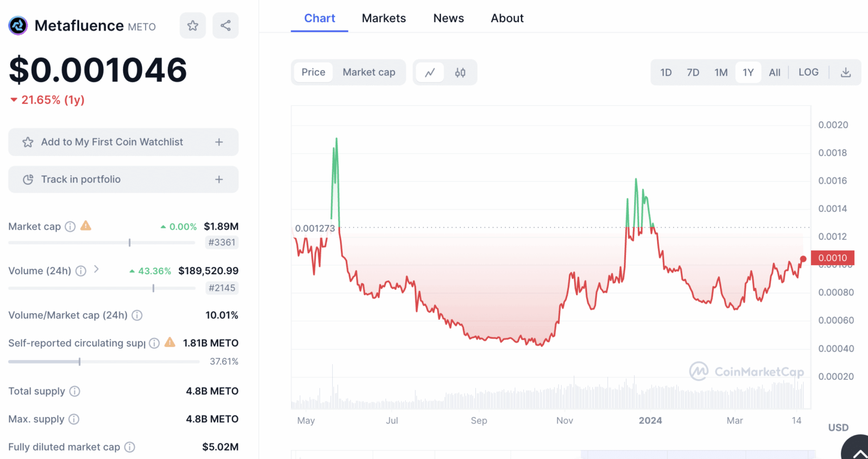Click the circulating supply progress slider
868x459 pixels.
click(79, 361)
